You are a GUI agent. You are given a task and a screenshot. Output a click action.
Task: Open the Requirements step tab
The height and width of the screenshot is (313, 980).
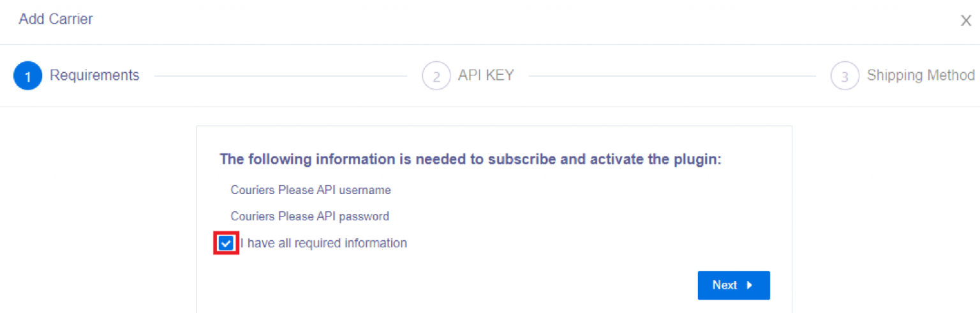[x=94, y=75]
